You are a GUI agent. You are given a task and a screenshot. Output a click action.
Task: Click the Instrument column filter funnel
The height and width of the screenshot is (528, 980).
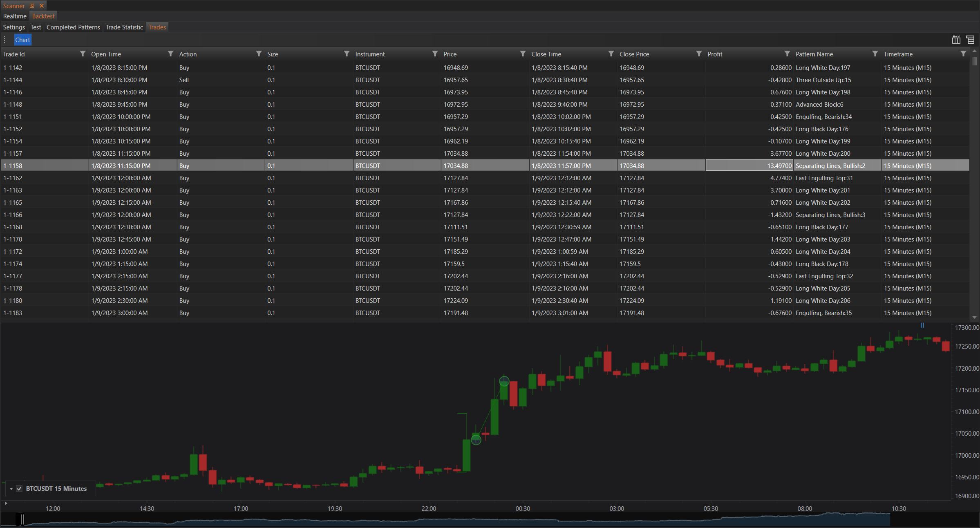coord(435,54)
